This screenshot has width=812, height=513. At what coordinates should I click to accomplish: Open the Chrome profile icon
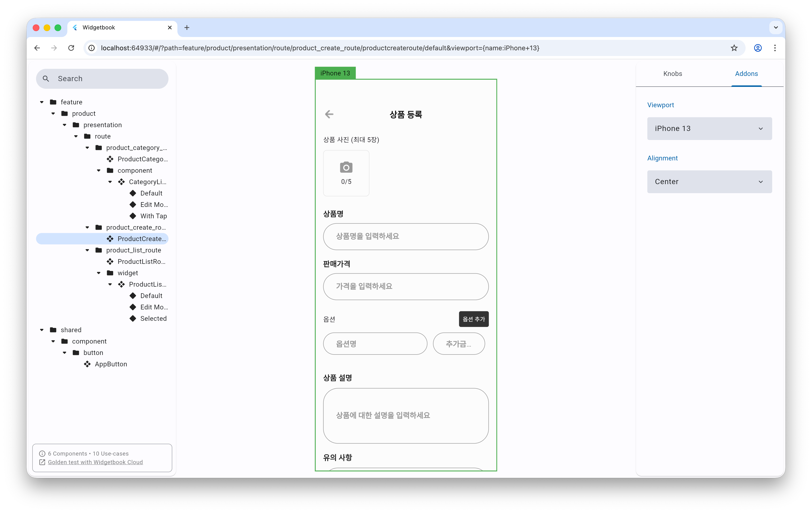(758, 48)
